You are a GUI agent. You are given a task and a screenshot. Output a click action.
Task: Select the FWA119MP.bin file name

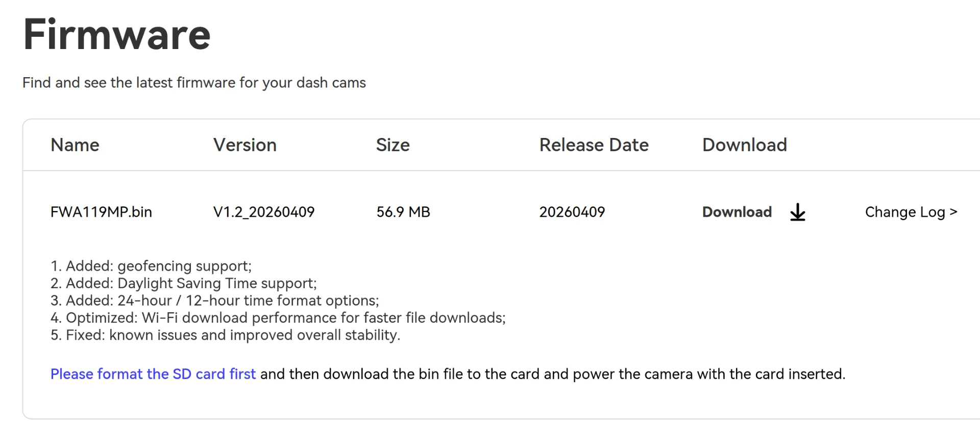coord(101,212)
